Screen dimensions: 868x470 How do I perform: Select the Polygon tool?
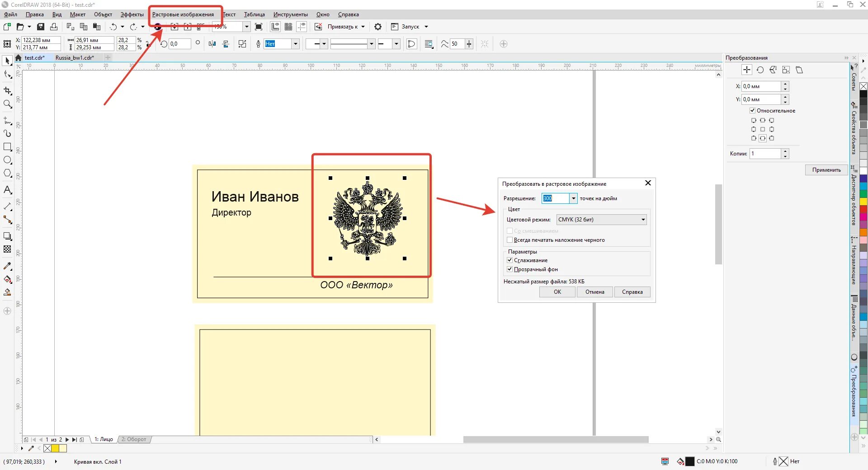coord(7,173)
